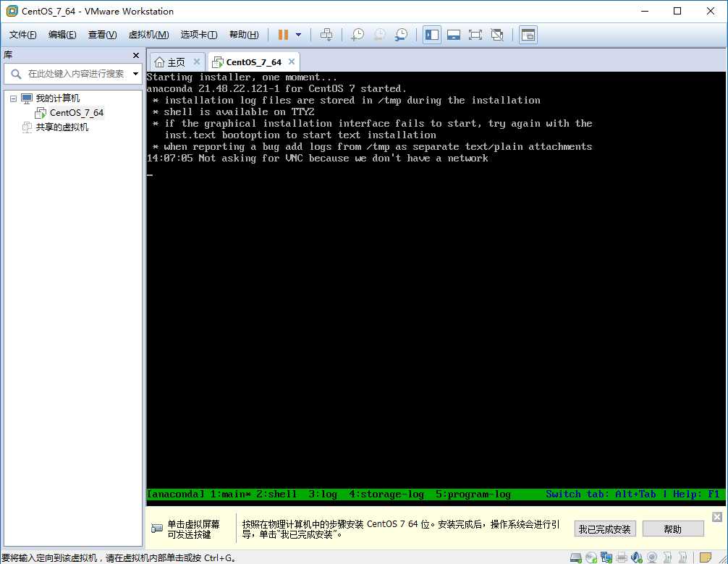Close the yellow installation hint bar
Viewport: 728px width, 564px height.
click(717, 517)
